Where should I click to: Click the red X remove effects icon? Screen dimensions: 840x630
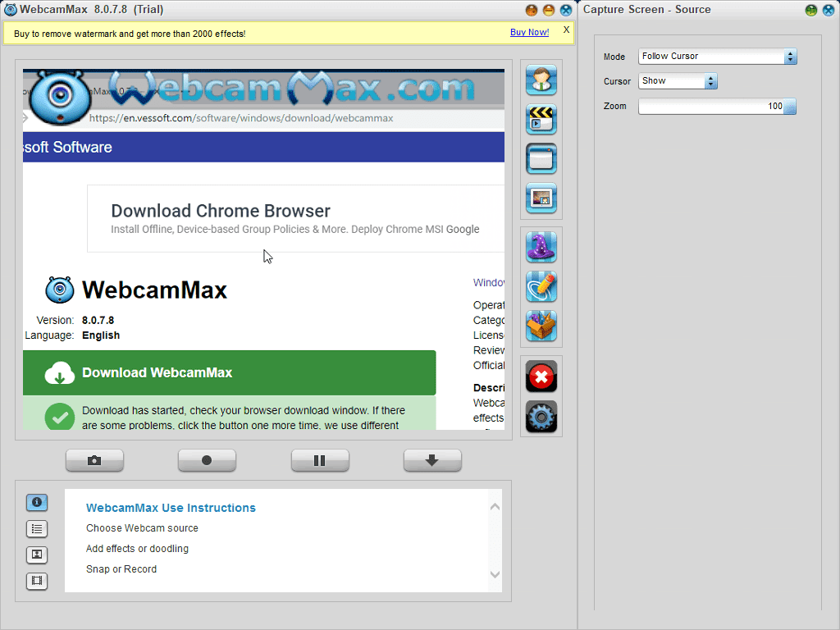tap(541, 377)
